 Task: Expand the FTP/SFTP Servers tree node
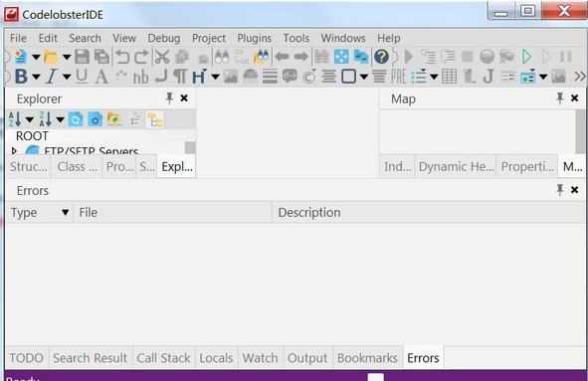[14, 151]
